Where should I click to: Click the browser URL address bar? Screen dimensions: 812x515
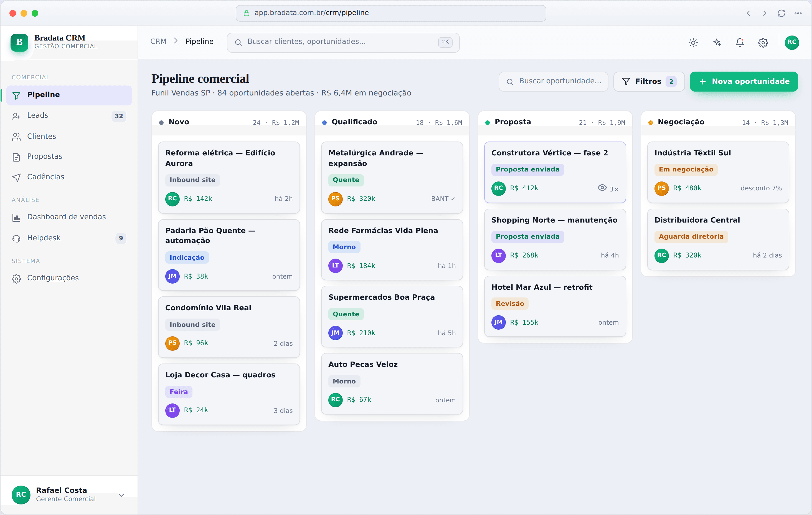pyautogui.click(x=391, y=13)
